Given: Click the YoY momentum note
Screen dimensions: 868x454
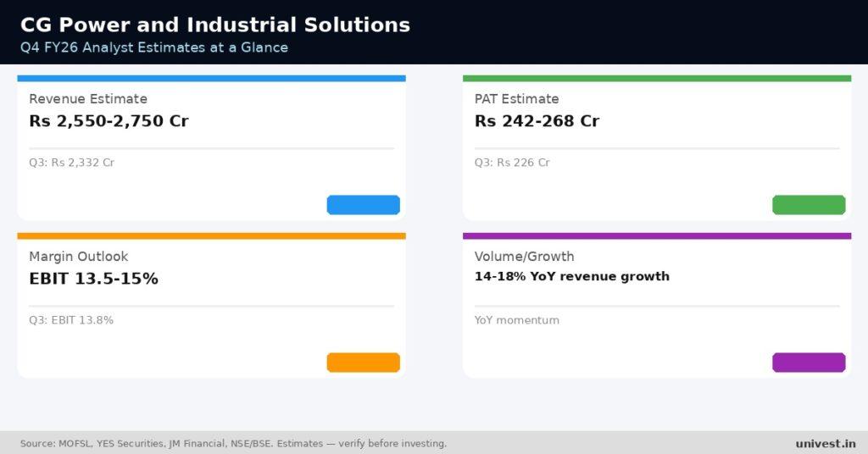Looking at the screenshot, I should pos(516,320).
